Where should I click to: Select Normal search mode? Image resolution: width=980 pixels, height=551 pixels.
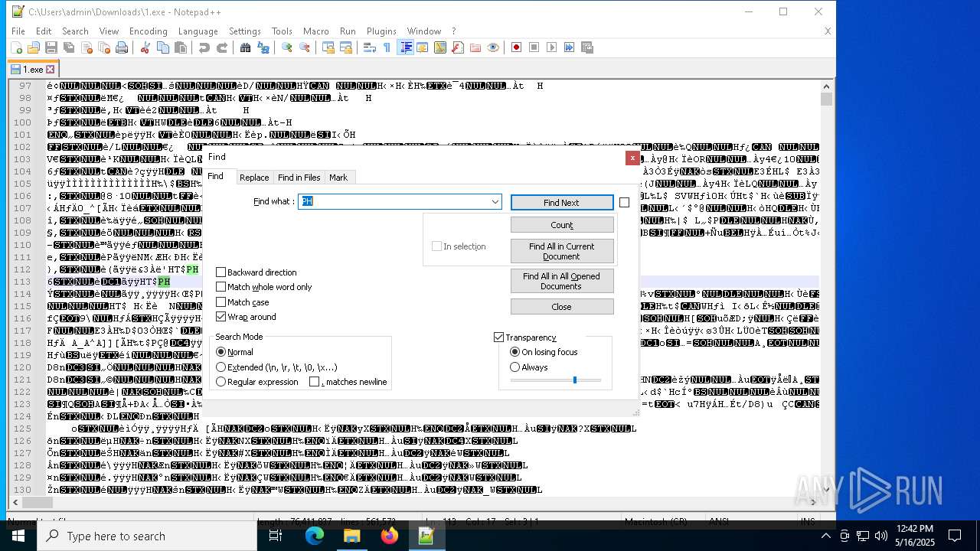pos(221,352)
